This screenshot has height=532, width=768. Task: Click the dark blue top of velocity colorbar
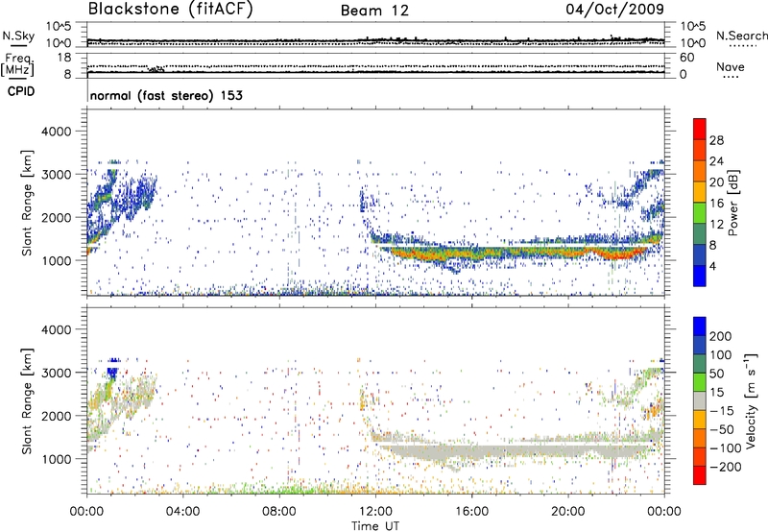pos(700,326)
